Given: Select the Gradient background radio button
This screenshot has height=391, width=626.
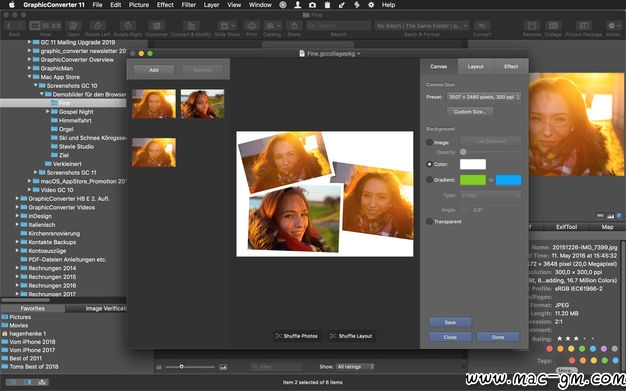Looking at the screenshot, I should click(430, 180).
